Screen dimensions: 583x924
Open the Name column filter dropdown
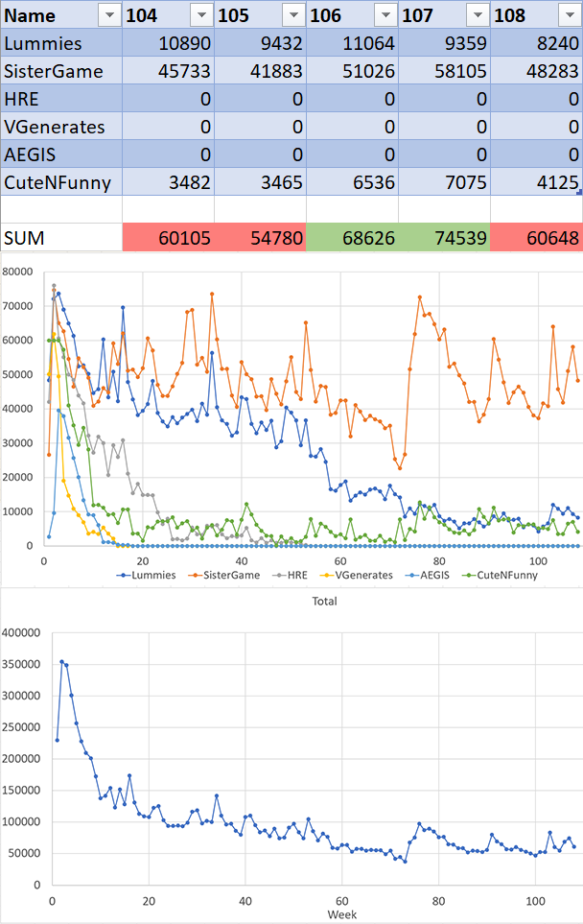click(109, 15)
